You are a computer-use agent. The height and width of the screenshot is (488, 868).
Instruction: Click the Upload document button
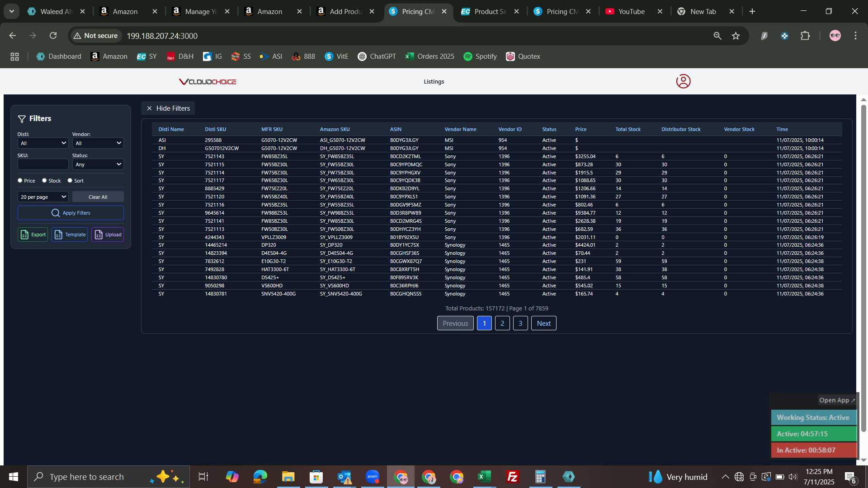pyautogui.click(x=108, y=235)
